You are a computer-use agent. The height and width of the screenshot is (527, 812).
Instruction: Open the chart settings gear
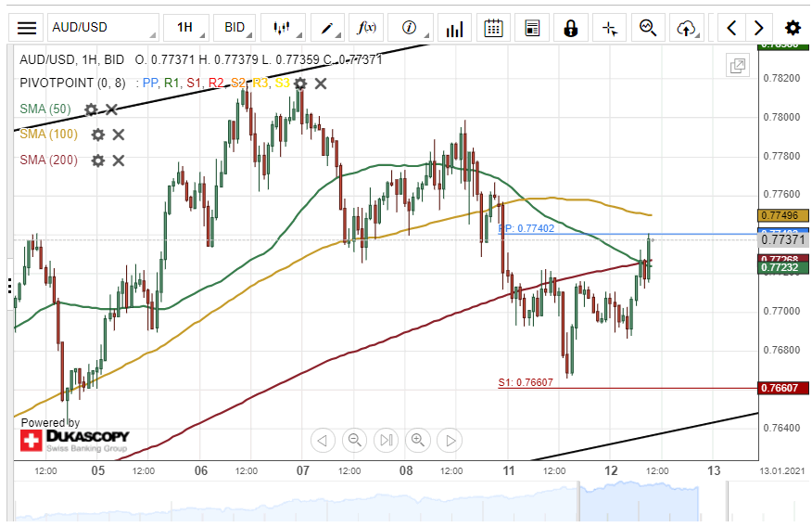[x=793, y=28]
